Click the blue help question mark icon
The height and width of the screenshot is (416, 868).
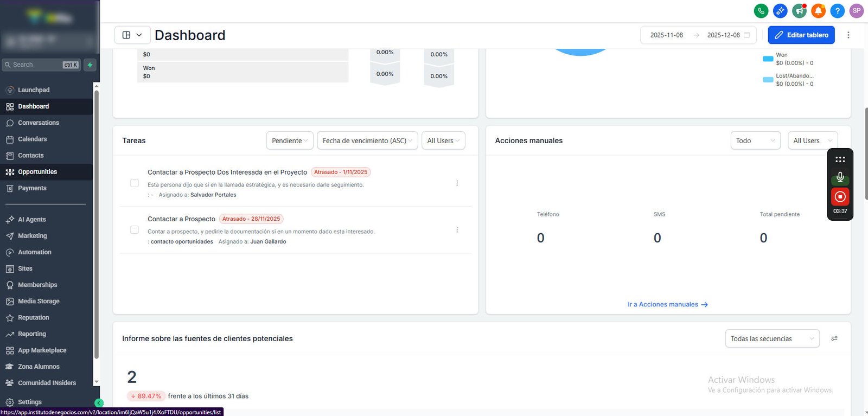click(837, 10)
